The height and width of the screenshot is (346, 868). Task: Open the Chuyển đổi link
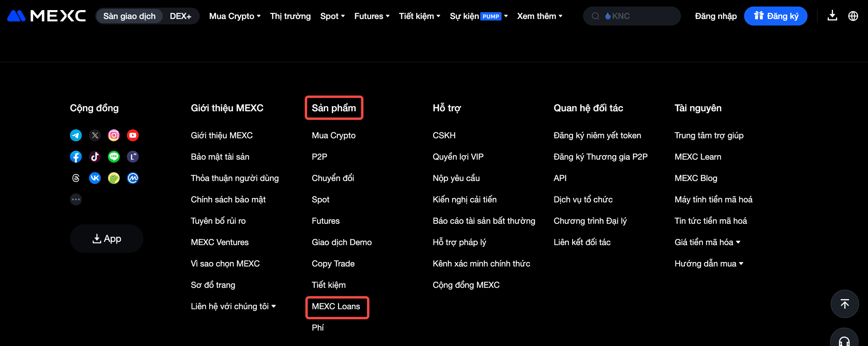click(333, 178)
